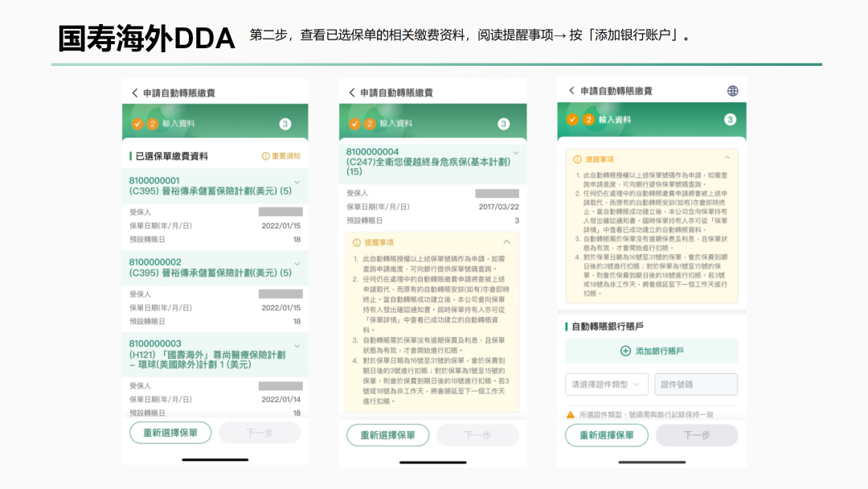Collapse 提醒事項 panel in middle phone
The height and width of the screenshot is (489, 868).
point(506,242)
